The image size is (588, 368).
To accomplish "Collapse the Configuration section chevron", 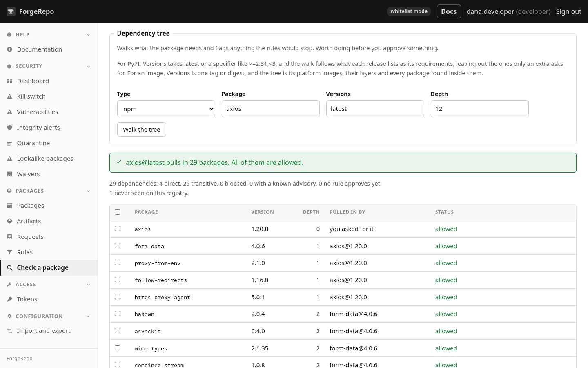I will point(89,316).
